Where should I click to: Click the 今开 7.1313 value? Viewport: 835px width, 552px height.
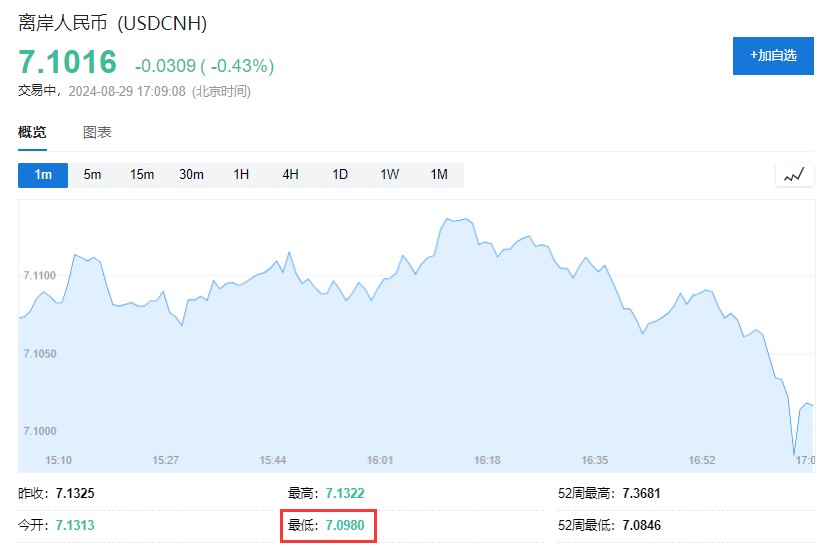(x=75, y=525)
